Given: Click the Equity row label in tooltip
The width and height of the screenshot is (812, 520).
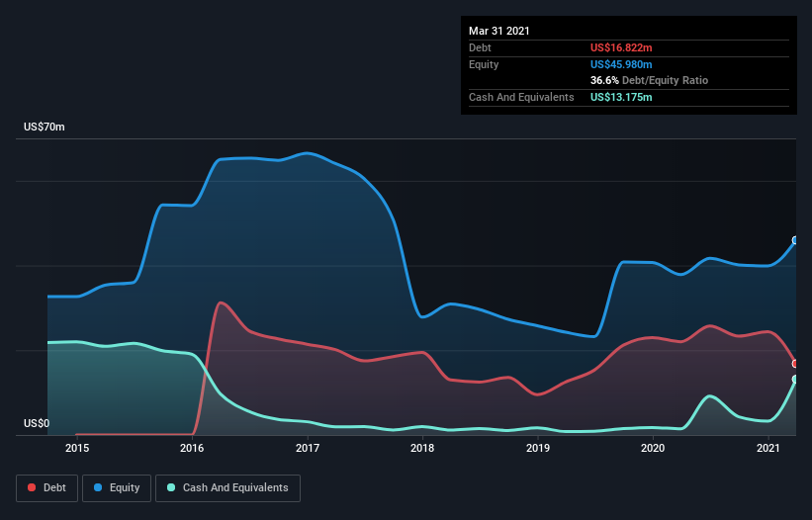Looking at the screenshot, I should pos(484,64).
